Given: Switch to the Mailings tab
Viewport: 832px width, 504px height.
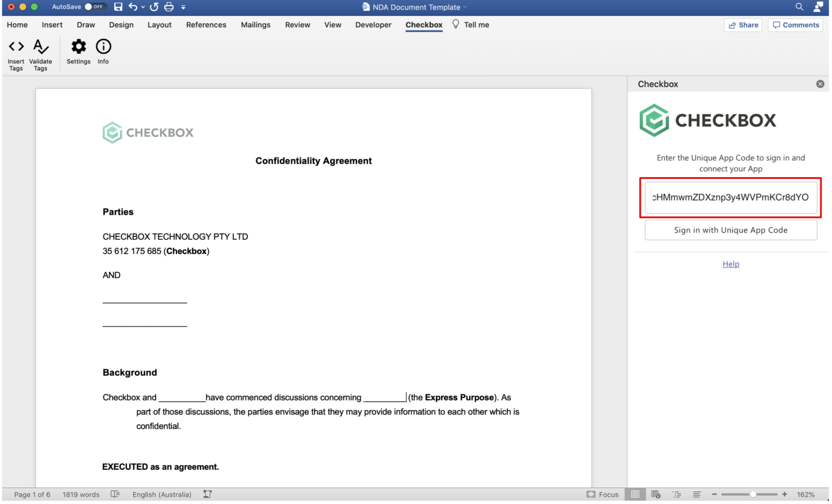Looking at the screenshot, I should pyautogui.click(x=256, y=25).
